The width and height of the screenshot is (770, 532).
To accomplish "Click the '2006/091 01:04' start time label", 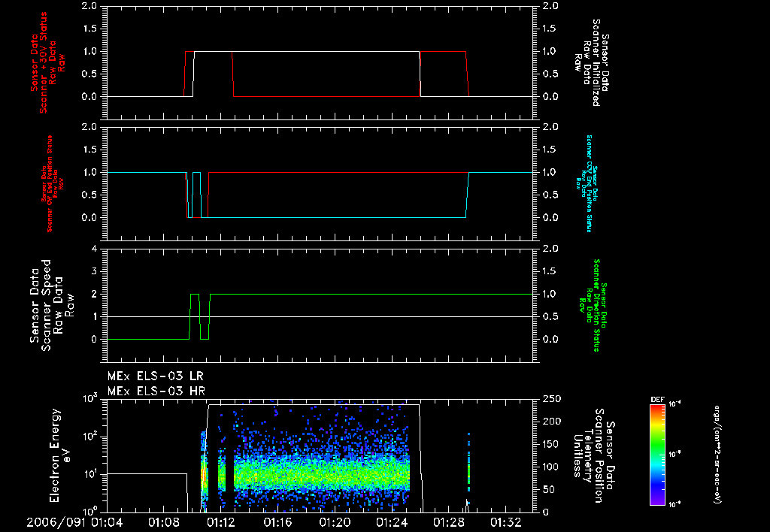I will pyautogui.click(x=74, y=522).
